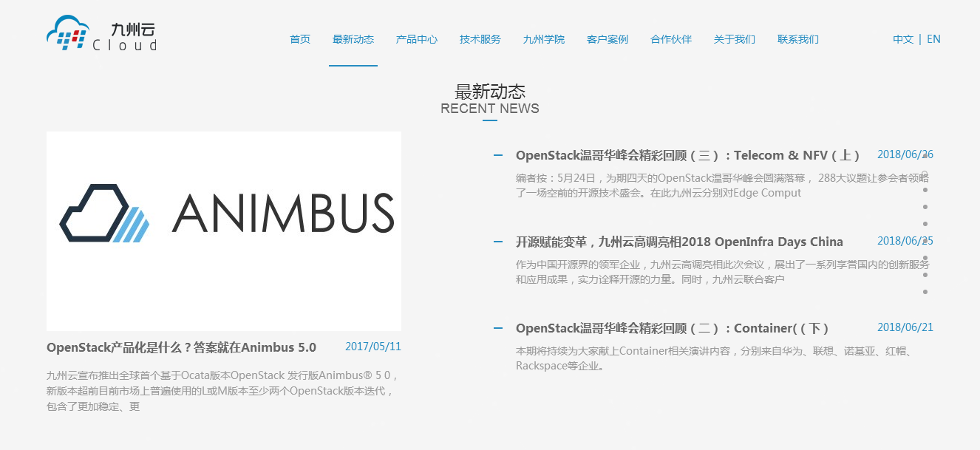Screen dimensions: 980x450
Task: Open the 合作伙伴 nav item
Action: pyautogui.click(x=671, y=39)
